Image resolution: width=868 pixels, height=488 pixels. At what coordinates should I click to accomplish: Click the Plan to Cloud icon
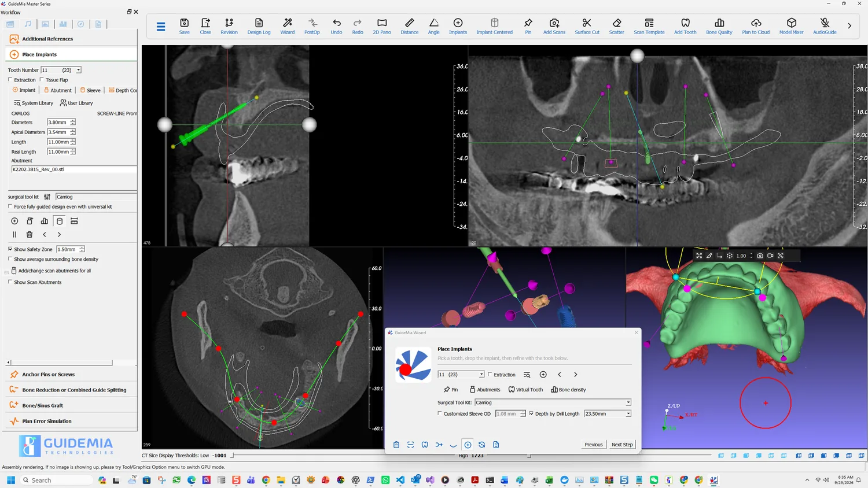click(x=756, y=26)
